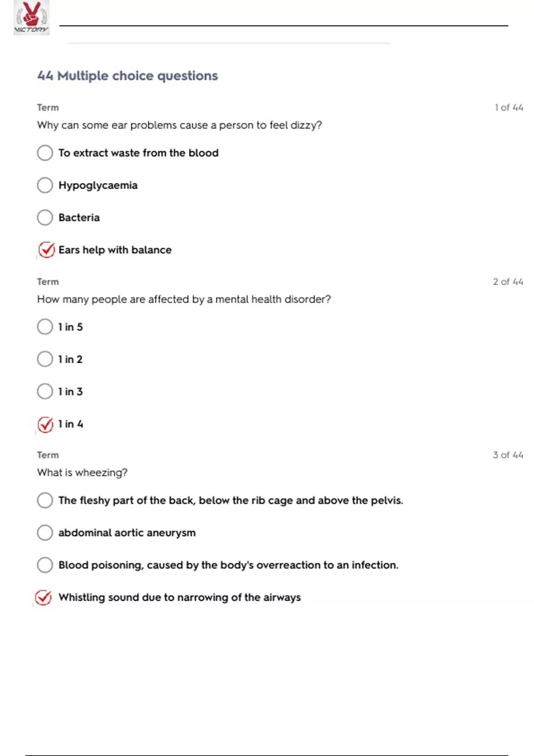The height and width of the screenshot is (756, 534).
Task: Choose the 'abdominal aortic aneurysm' radio button
Action: [45, 532]
